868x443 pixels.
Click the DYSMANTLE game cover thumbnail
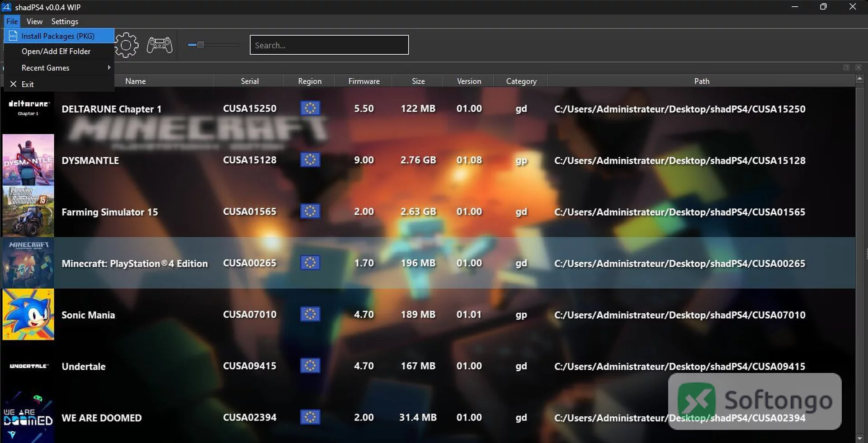point(28,160)
